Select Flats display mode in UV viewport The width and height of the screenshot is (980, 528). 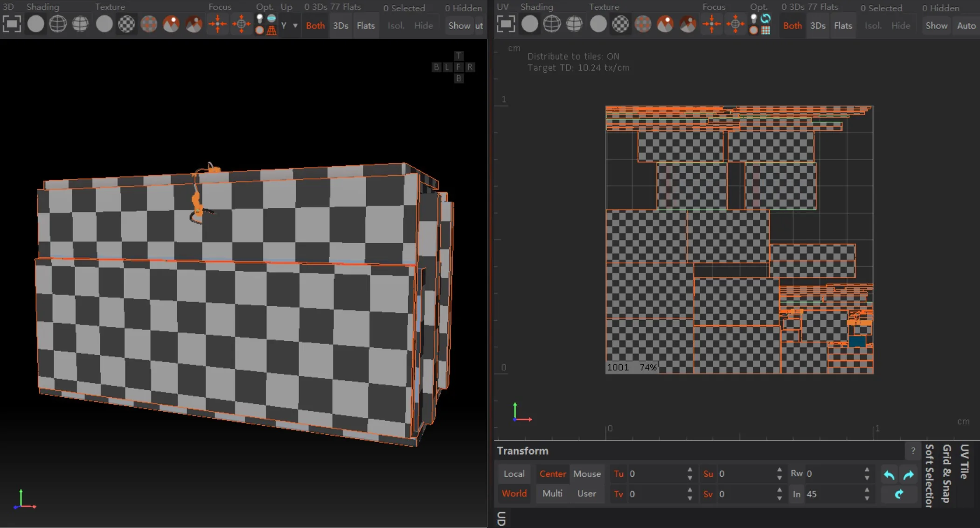click(843, 26)
